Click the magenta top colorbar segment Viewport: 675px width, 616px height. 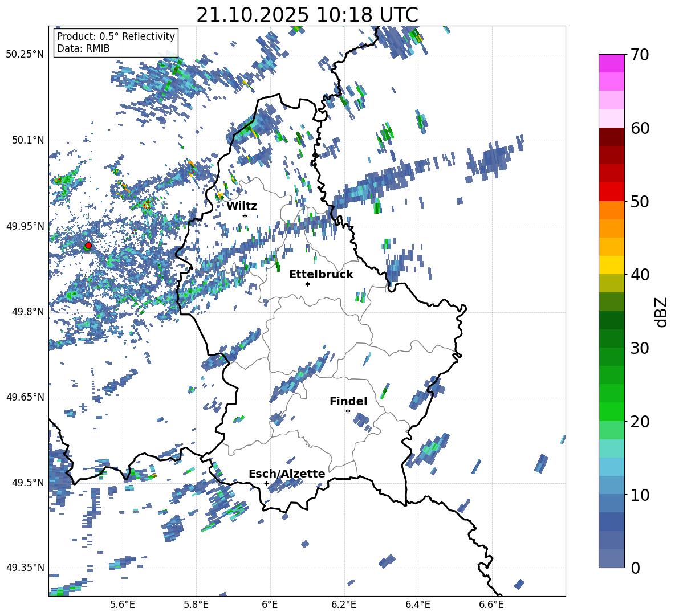pos(612,64)
